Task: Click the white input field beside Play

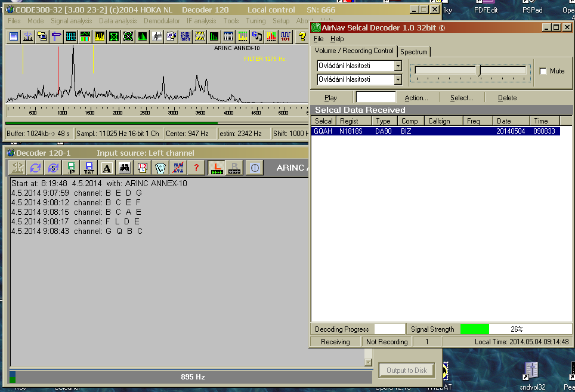Action: (x=376, y=97)
